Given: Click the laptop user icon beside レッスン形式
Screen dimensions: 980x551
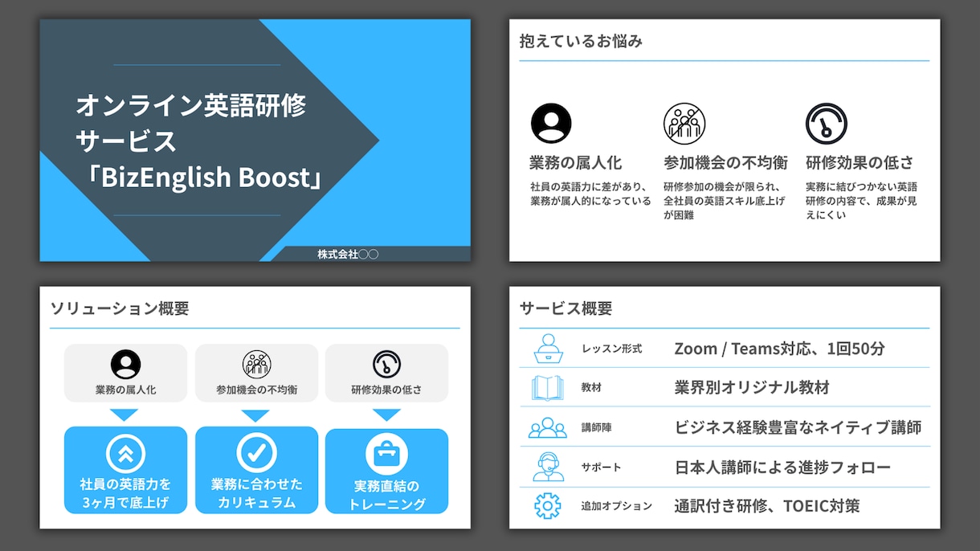Looking at the screenshot, I should pos(548,349).
